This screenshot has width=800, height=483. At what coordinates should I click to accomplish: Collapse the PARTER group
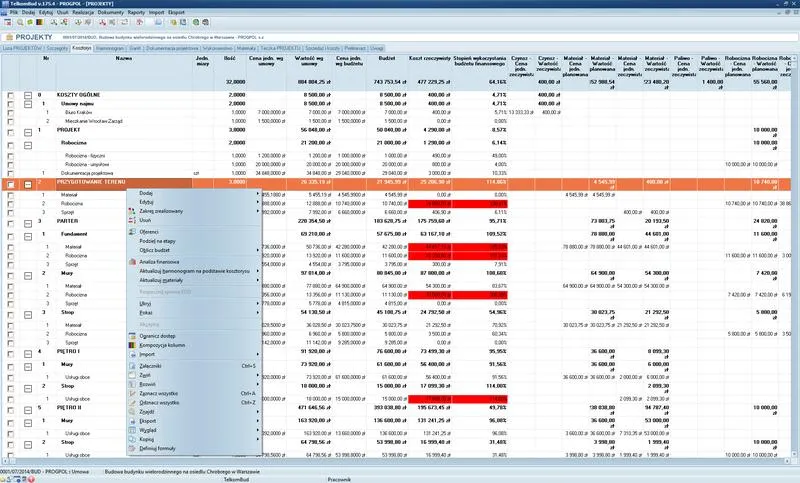[26, 221]
